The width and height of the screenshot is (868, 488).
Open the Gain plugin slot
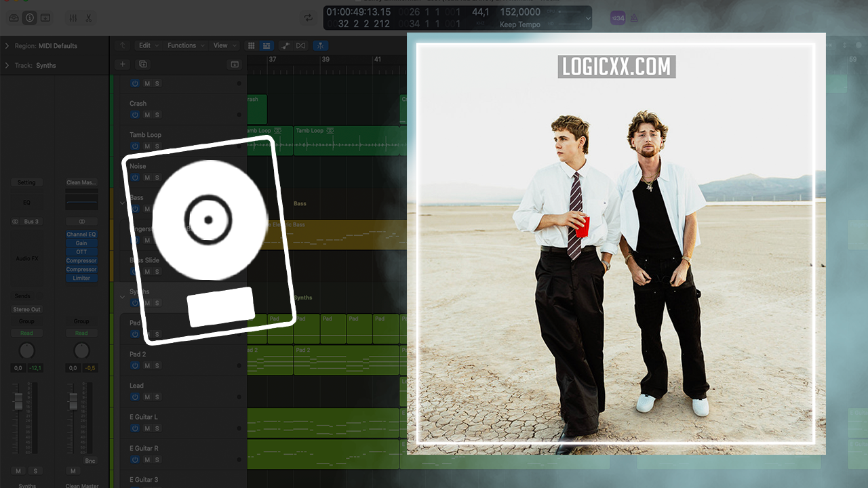coord(81,243)
